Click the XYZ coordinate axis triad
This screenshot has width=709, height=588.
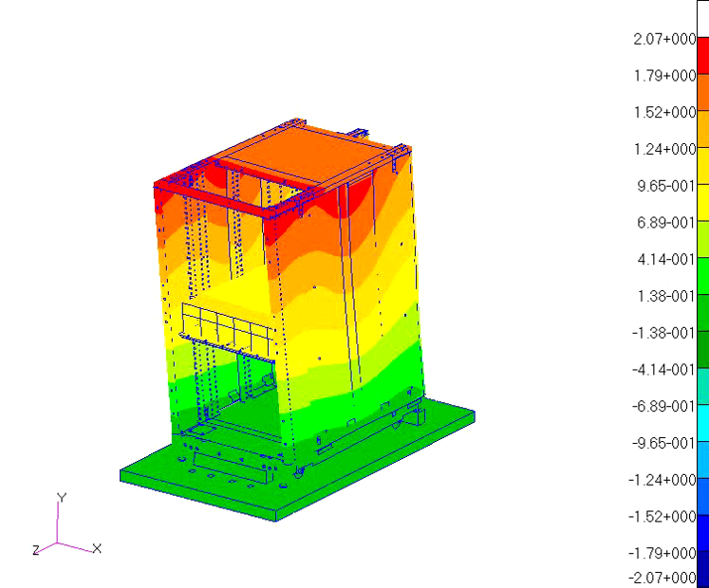click(x=61, y=539)
